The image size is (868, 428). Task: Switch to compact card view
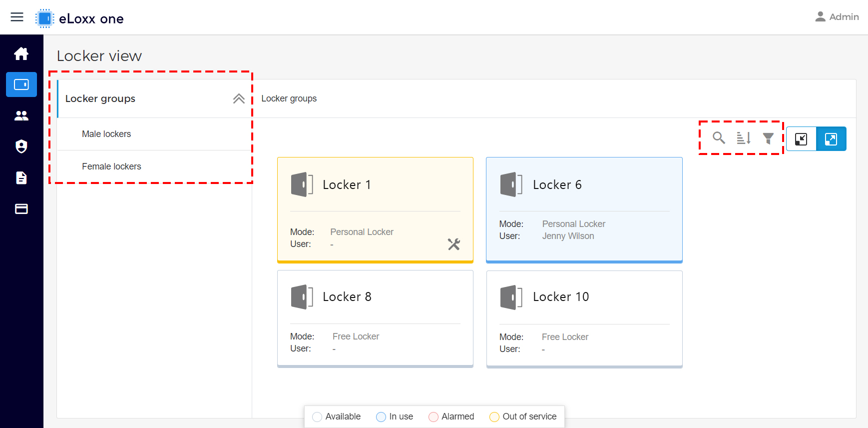pyautogui.click(x=801, y=139)
